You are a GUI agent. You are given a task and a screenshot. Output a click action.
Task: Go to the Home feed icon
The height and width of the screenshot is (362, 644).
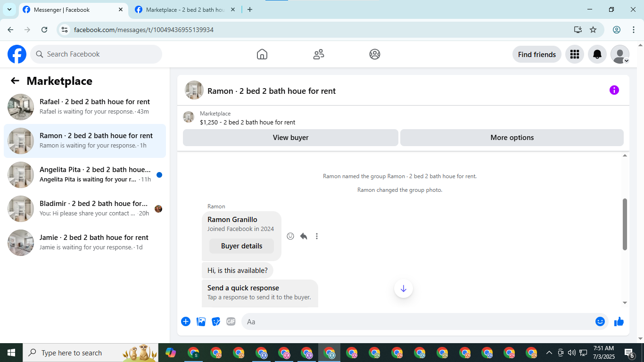(262, 54)
